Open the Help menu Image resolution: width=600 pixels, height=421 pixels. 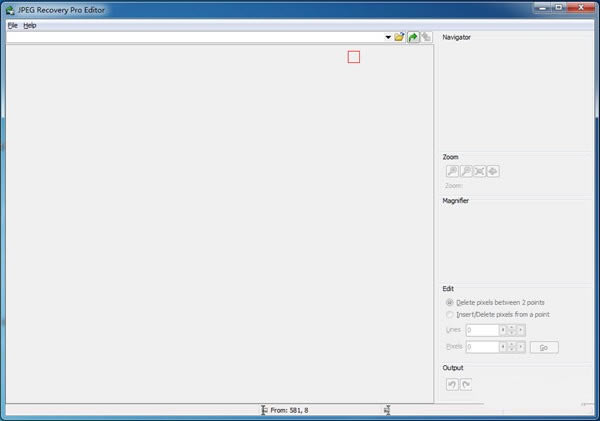tap(30, 25)
